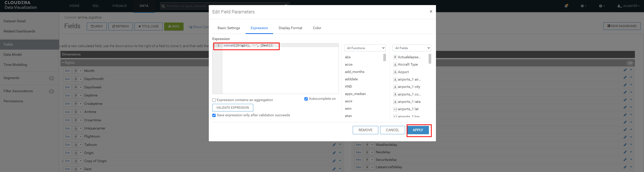Click the APPLY button

pos(418,130)
